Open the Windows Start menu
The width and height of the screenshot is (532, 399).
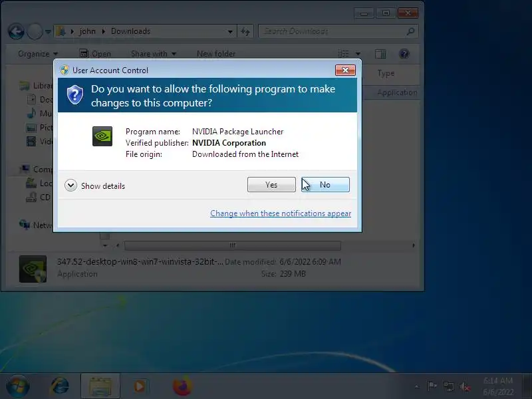[18, 386]
